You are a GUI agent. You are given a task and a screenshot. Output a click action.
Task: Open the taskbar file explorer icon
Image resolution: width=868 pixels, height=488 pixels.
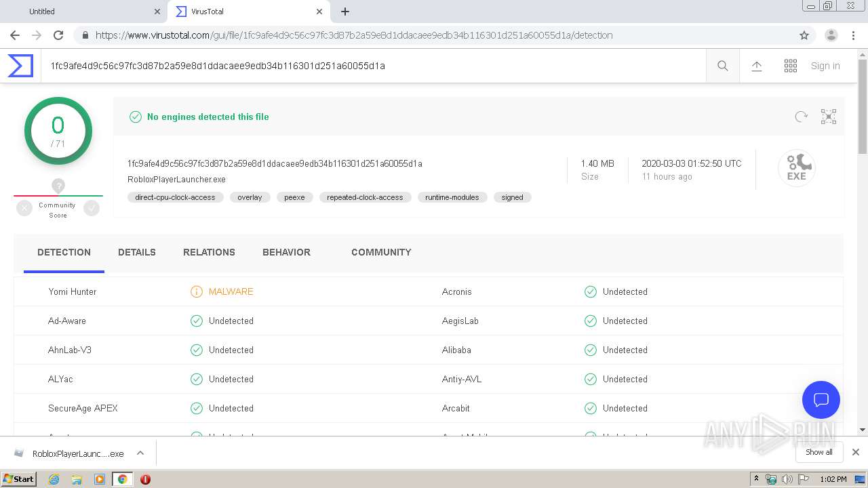click(77, 479)
